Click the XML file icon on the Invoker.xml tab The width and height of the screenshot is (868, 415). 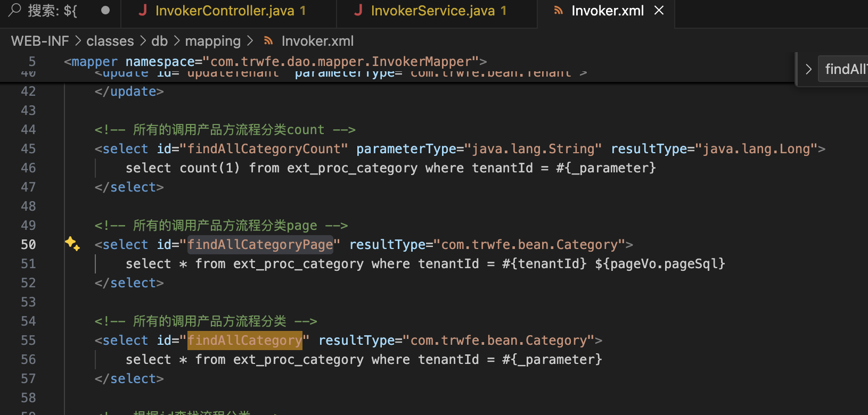click(558, 11)
